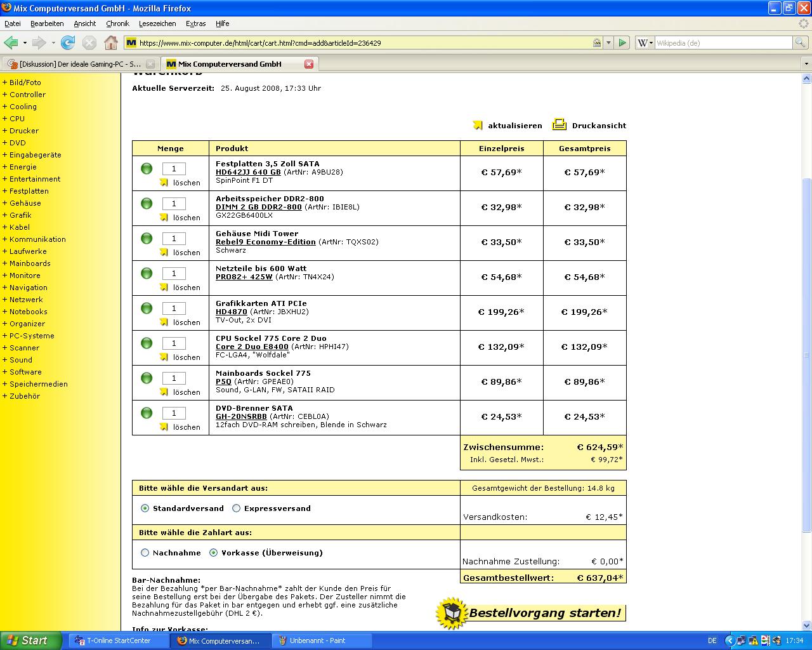Select Standardversand shipping option
This screenshot has height=650, width=812.
coord(145,508)
